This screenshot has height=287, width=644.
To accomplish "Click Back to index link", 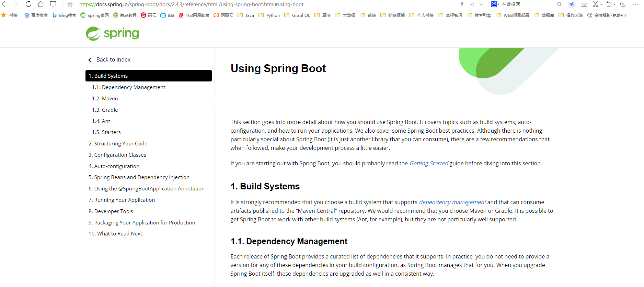I will tap(110, 59).
